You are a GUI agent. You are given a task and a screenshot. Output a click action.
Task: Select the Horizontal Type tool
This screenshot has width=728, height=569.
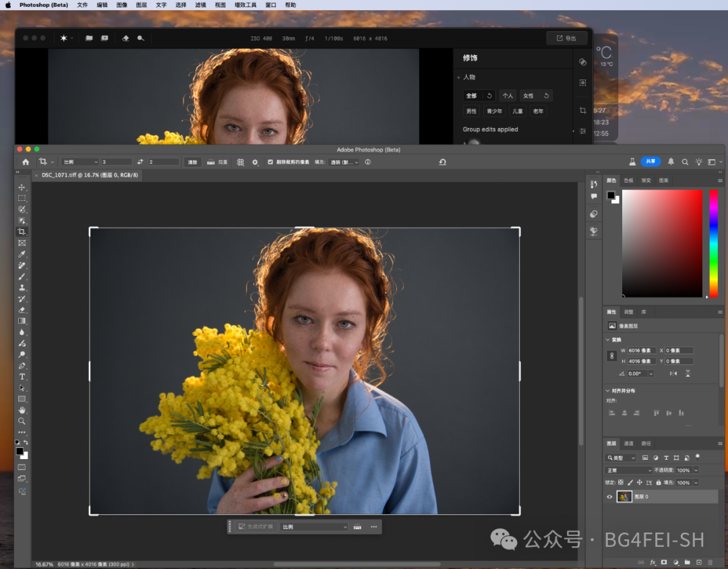(x=22, y=377)
